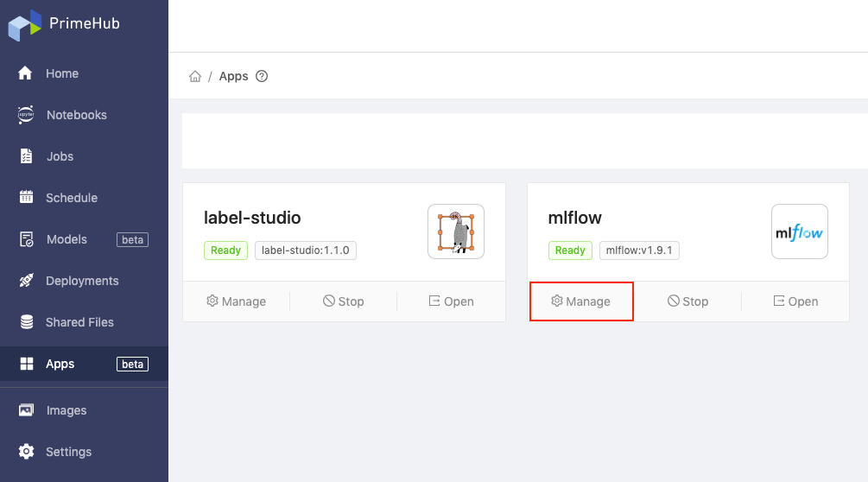Click the mlflow:v1.9.1 version tag
The height and width of the screenshot is (482, 868).
point(639,251)
